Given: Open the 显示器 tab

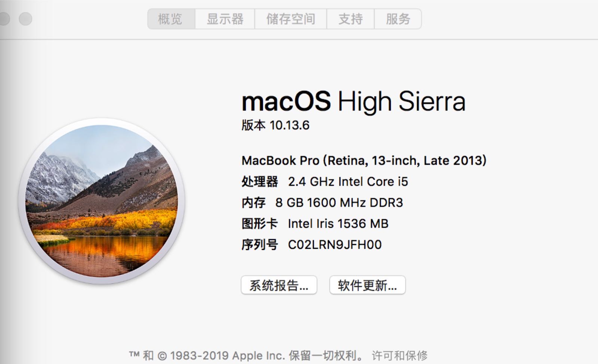Looking at the screenshot, I should point(225,19).
